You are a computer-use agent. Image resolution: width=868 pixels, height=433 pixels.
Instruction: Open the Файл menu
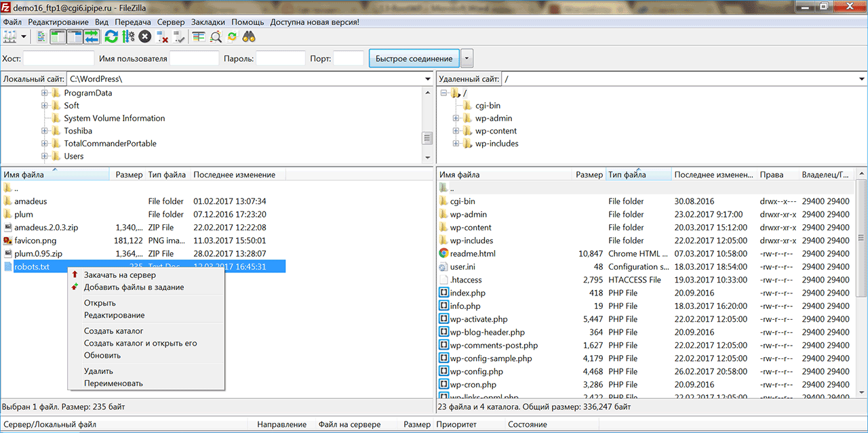[x=12, y=22]
